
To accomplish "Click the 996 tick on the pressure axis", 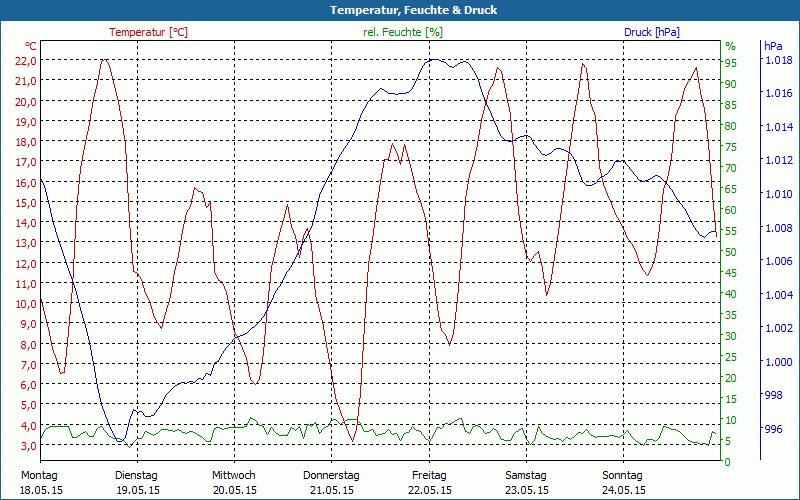I will pyautogui.click(x=773, y=430).
